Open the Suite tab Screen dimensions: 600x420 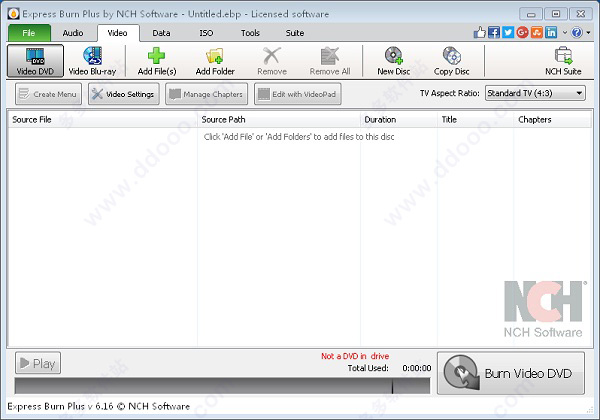coord(295,33)
